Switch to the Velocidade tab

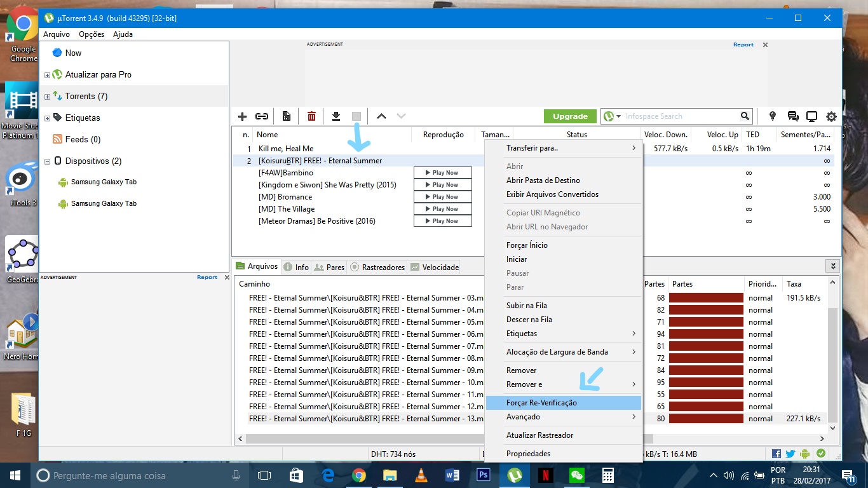pyautogui.click(x=434, y=267)
